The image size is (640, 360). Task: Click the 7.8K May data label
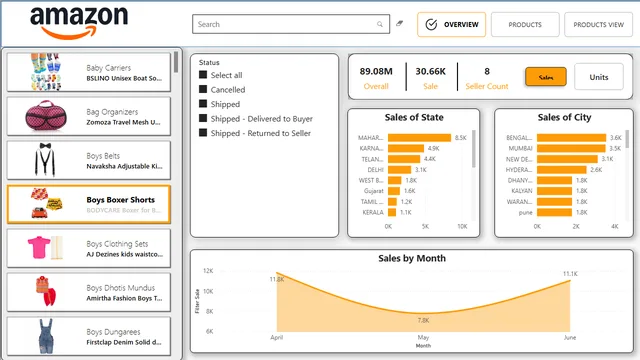point(423,320)
